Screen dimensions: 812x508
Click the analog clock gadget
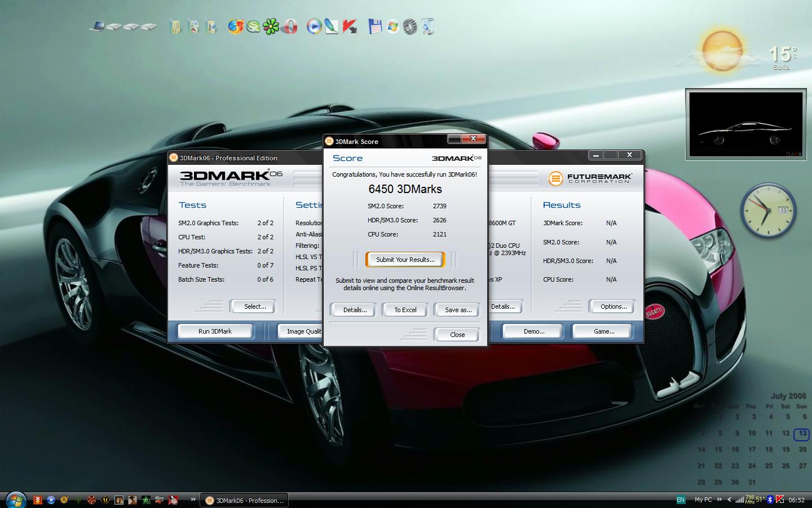coord(767,210)
